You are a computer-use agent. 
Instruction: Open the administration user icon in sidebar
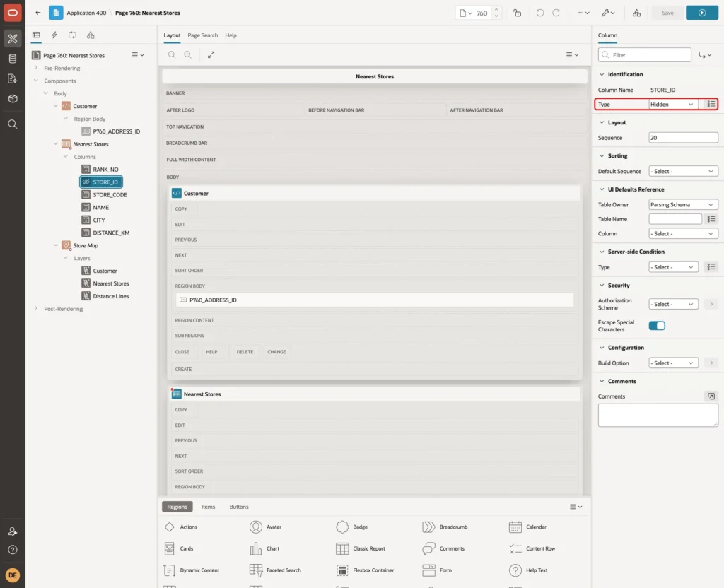tap(13, 531)
